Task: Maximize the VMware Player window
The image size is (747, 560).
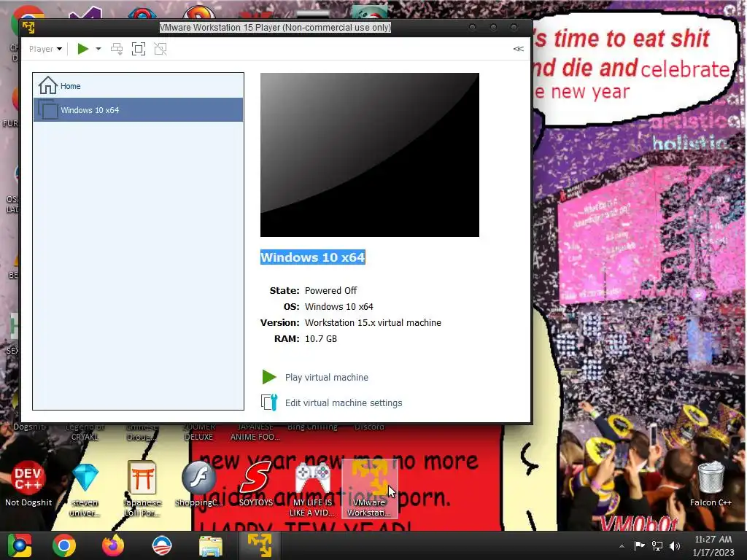Action: pos(493,28)
